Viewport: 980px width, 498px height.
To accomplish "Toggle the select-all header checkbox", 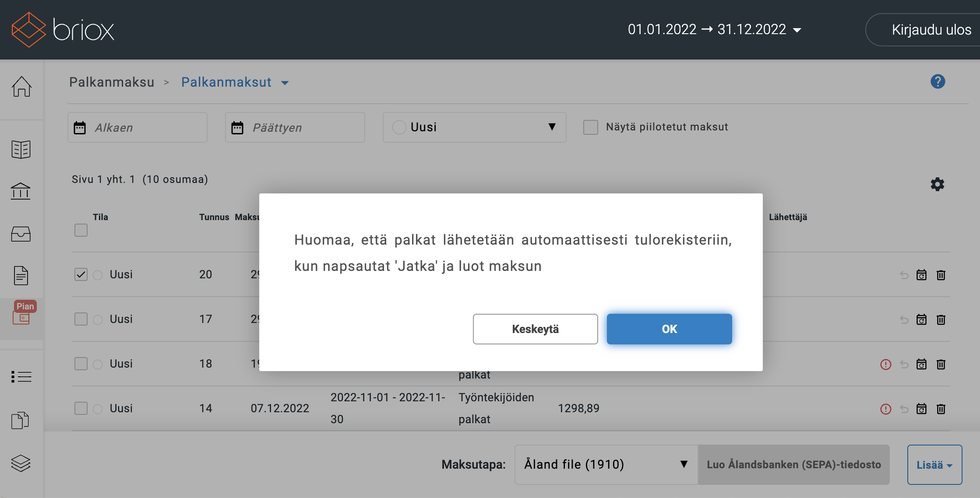I will pos(81,230).
